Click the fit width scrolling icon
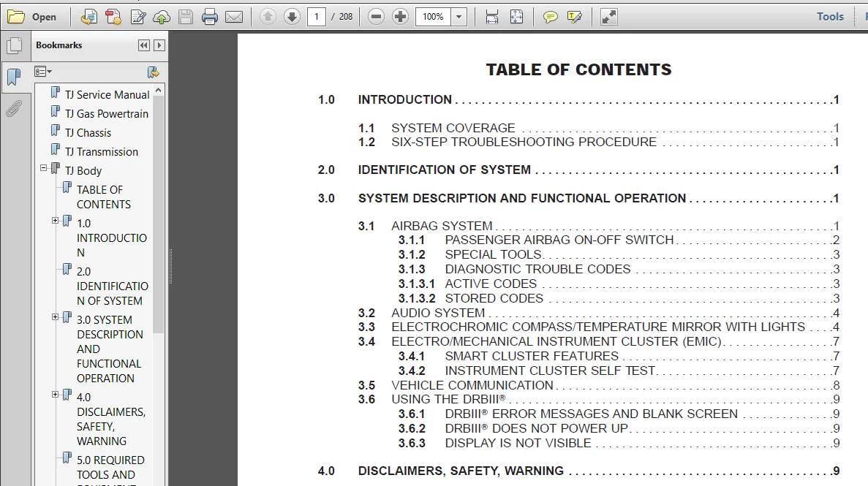Screen dimensions: 868x486 491,17
